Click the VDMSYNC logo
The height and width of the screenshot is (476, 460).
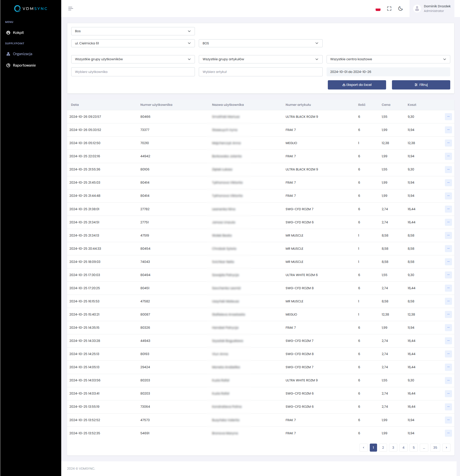[31, 9]
